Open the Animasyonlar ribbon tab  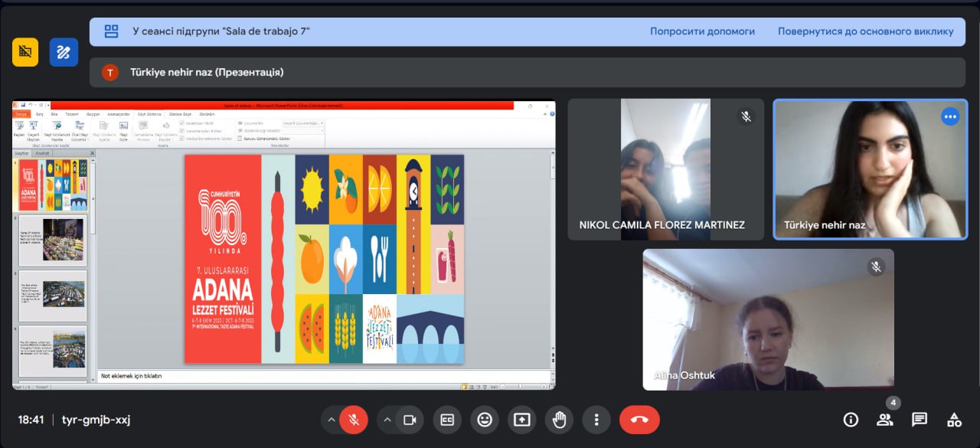[x=119, y=114]
